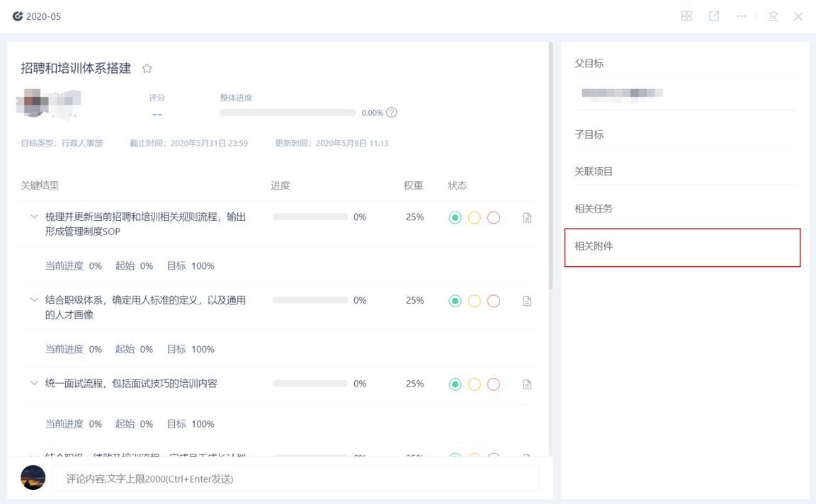Pin the panel with the pin icon

[x=773, y=16]
